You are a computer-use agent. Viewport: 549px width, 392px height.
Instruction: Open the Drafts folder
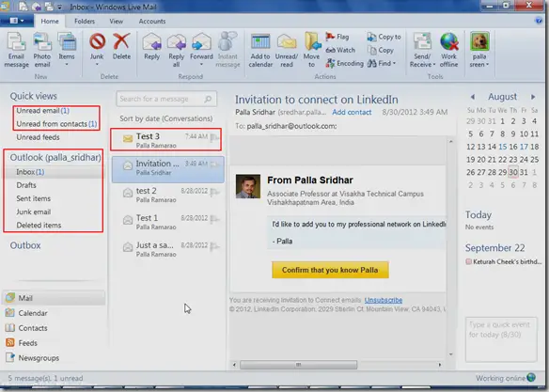[26, 185]
